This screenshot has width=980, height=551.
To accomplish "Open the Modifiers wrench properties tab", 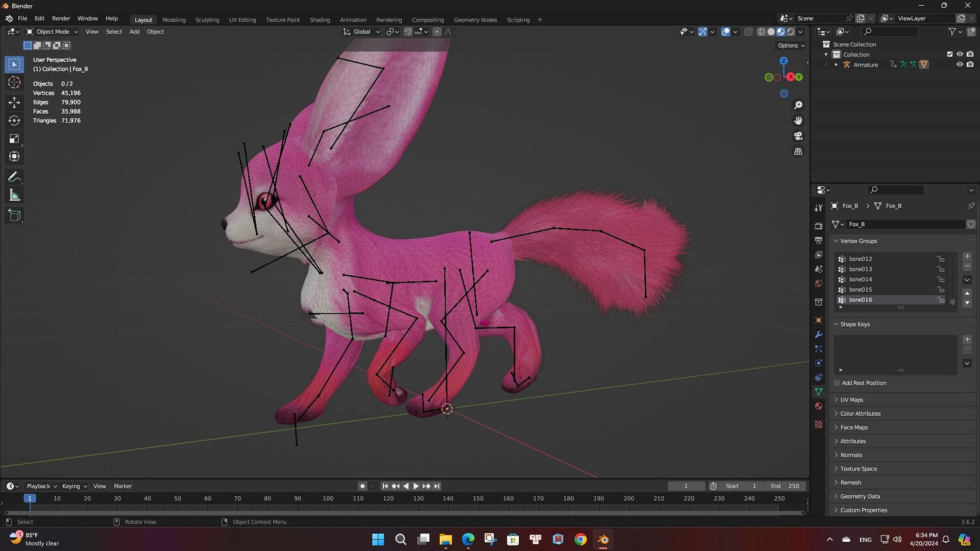I will pyautogui.click(x=819, y=335).
